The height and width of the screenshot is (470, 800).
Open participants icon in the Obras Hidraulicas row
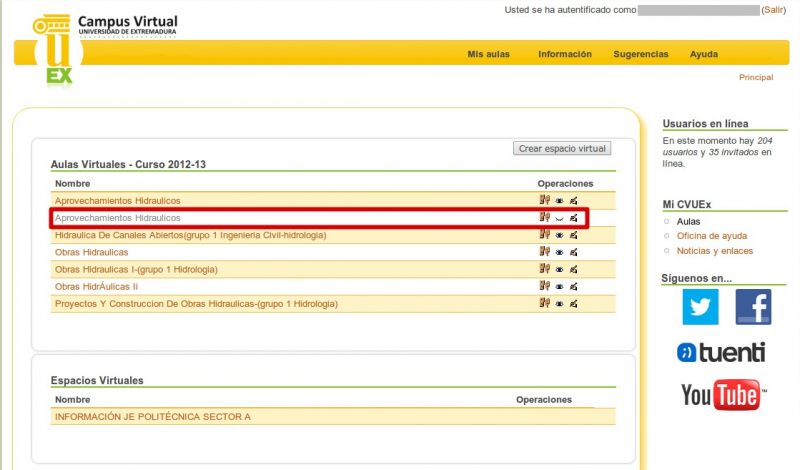[544, 252]
